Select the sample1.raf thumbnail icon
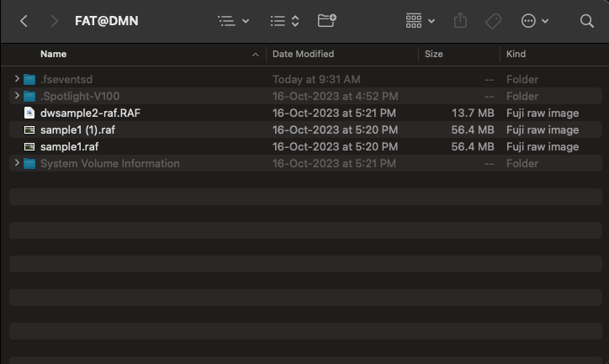Screen dimensions: 609x364 [29, 146]
